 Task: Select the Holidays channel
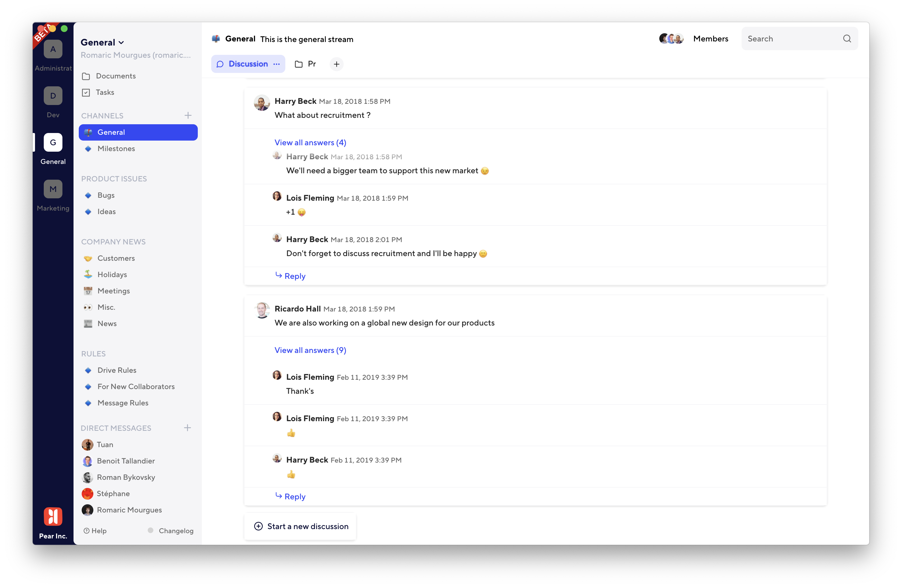113,274
